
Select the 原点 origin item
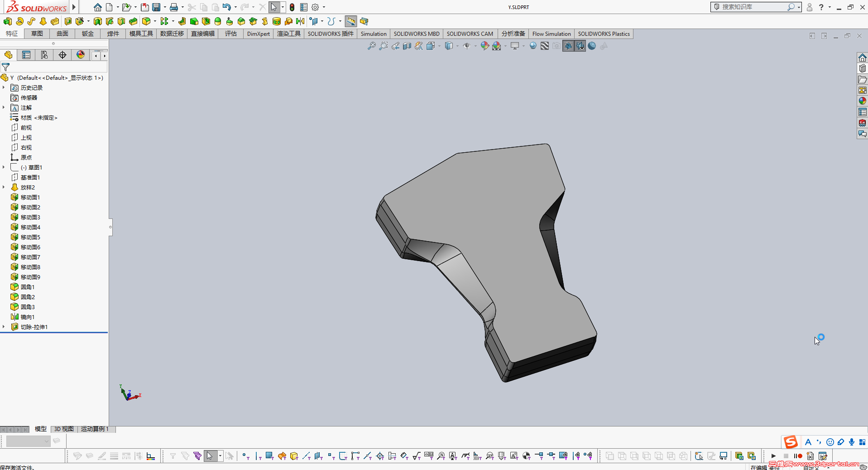click(x=26, y=157)
